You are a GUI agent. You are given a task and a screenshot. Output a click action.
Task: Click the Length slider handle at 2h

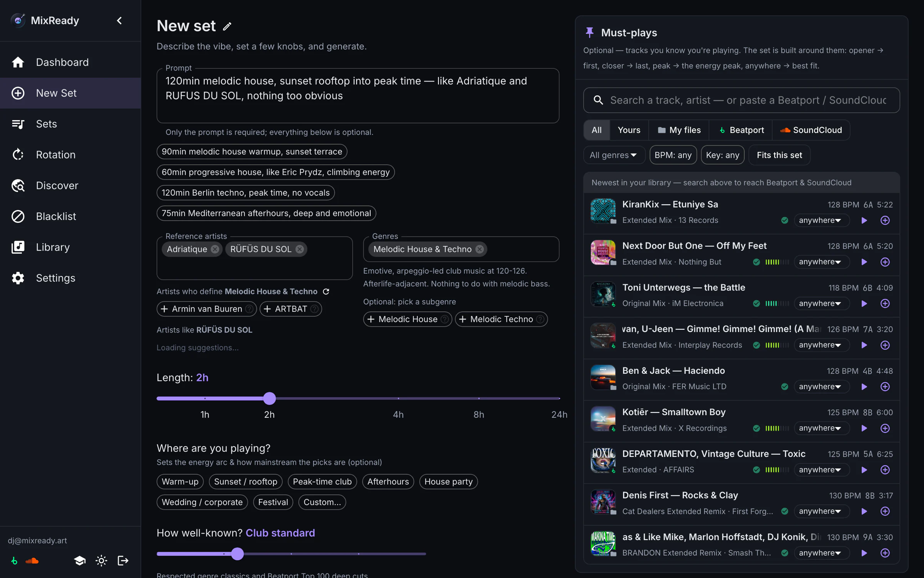(269, 398)
